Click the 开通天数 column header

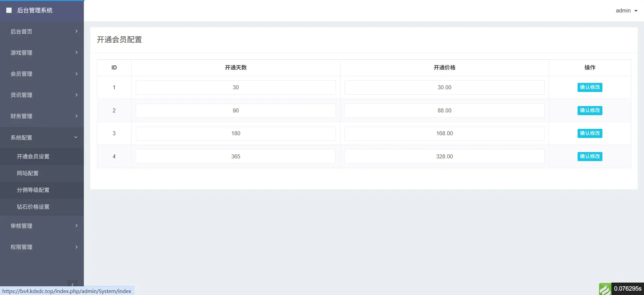(236, 67)
